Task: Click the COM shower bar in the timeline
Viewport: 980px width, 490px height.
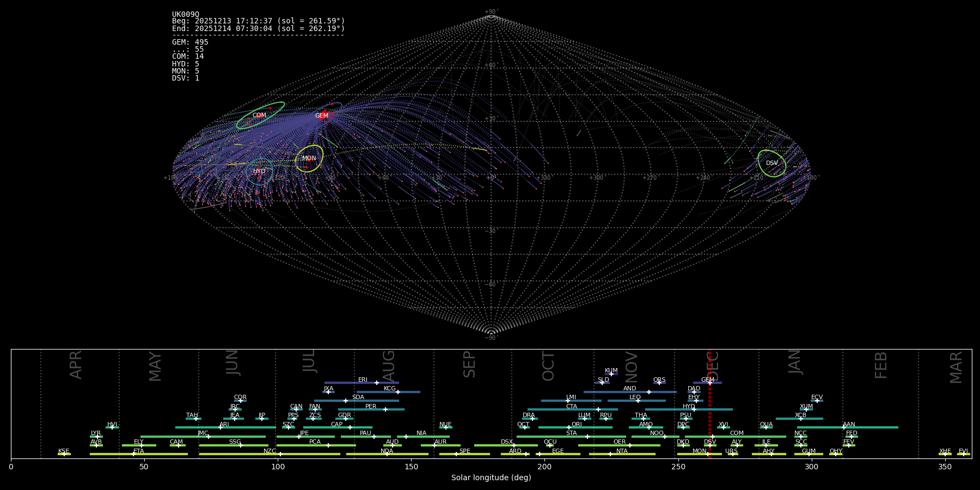Action: [x=736, y=436]
